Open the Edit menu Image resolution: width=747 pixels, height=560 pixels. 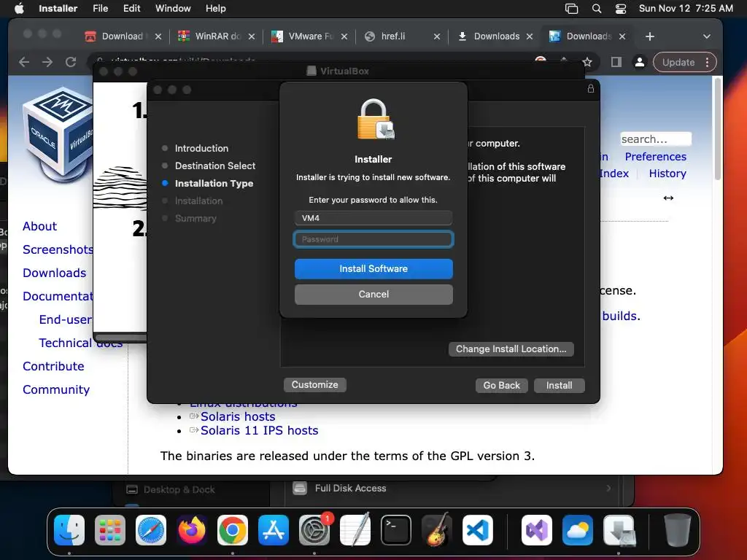click(x=131, y=8)
